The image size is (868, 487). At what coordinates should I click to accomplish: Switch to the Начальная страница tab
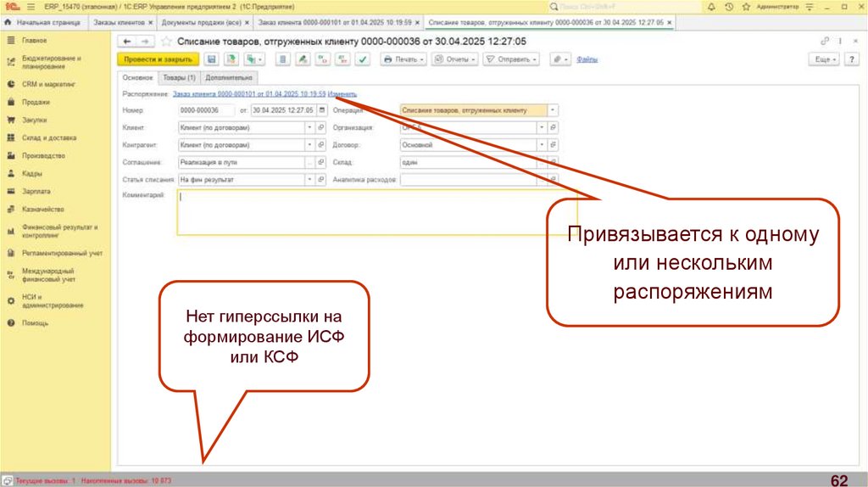[x=43, y=23]
